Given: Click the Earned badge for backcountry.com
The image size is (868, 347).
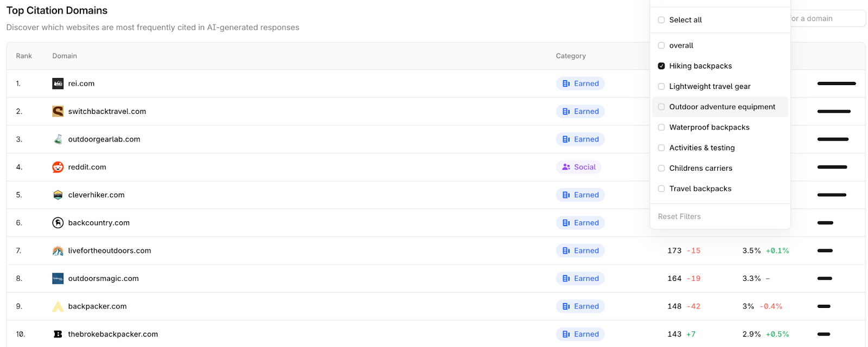Looking at the screenshot, I should click(x=580, y=223).
